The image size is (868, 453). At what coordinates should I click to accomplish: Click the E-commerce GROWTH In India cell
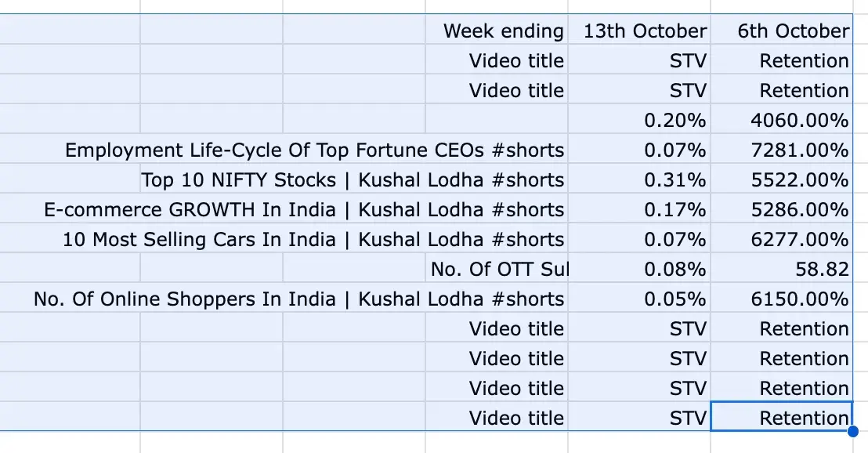(304, 210)
